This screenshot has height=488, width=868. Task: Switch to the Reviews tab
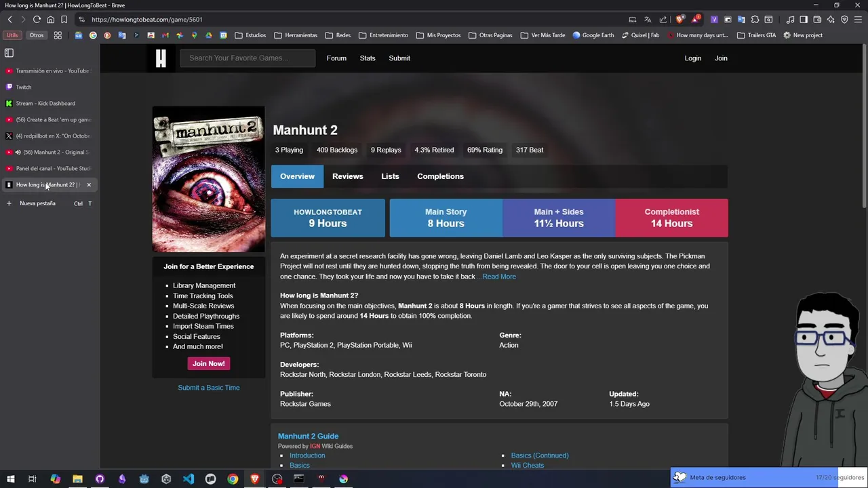(348, 176)
